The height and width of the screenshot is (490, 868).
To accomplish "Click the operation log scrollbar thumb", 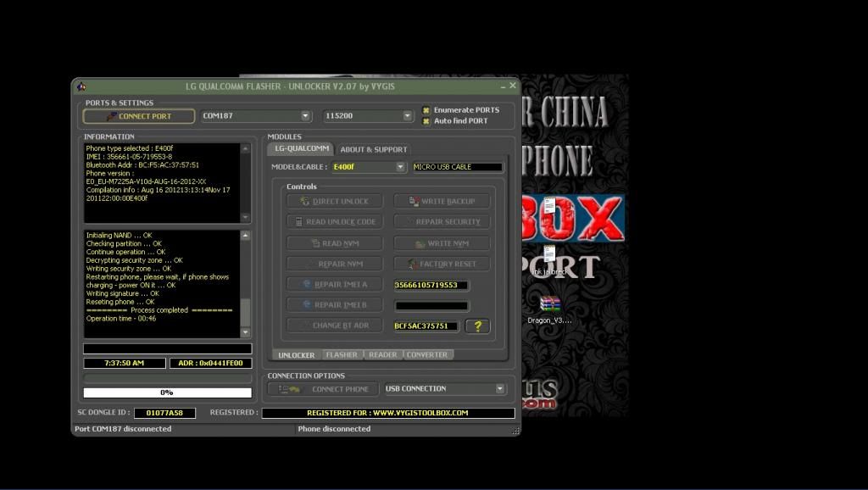I will point(246,312).
